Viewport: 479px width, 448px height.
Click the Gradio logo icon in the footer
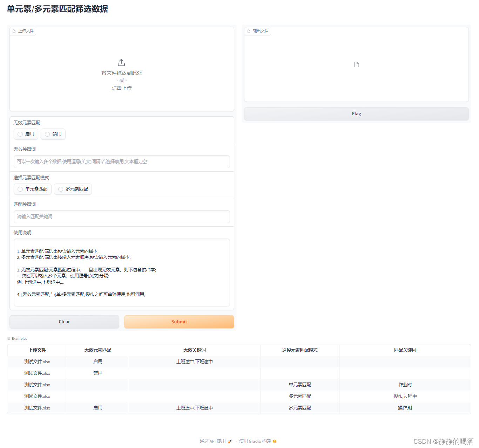click(x=275, y=441)
